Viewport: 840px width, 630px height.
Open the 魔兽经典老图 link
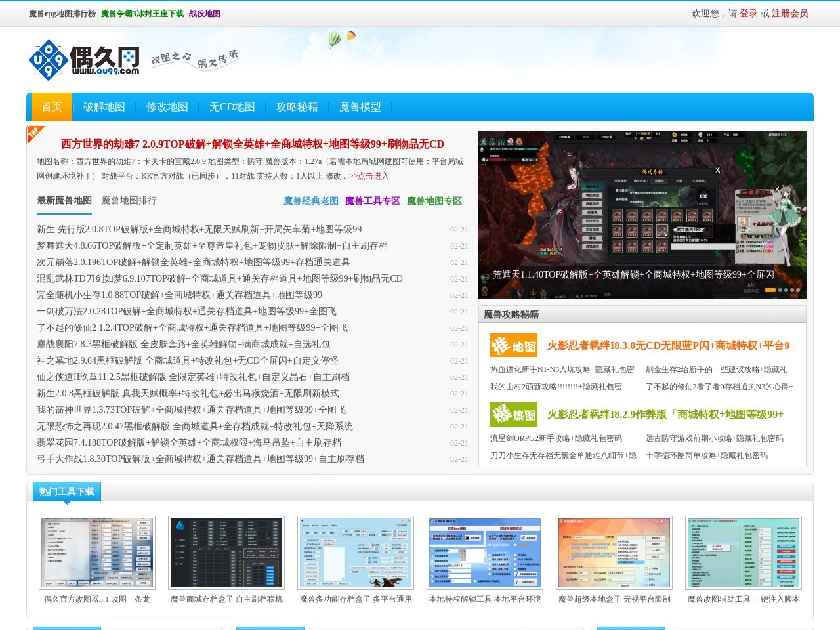(311, 201)
